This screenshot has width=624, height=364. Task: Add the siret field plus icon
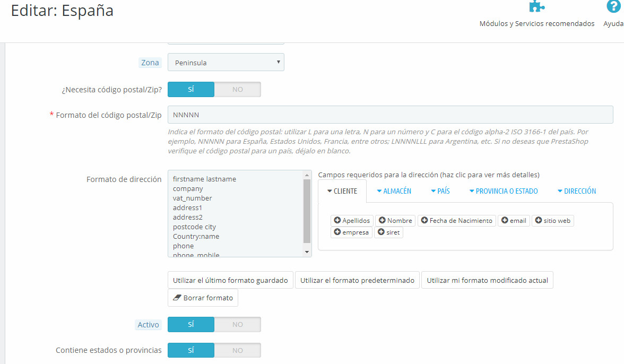click(381, 232)
